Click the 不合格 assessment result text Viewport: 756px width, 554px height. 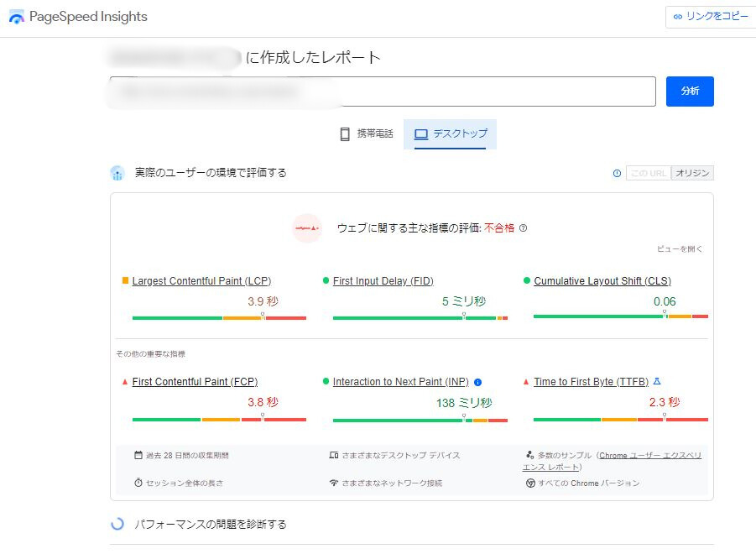pyautogui.click(x=499, y=228)
